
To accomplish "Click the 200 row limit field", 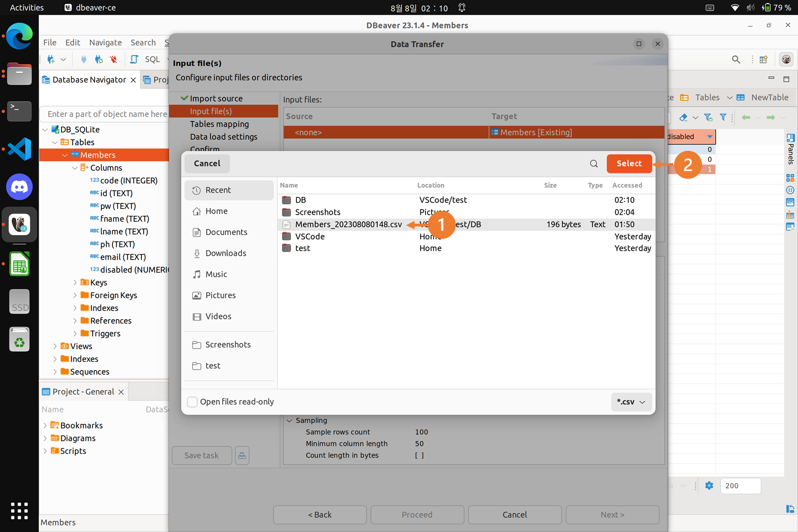I will click(740, 486).
